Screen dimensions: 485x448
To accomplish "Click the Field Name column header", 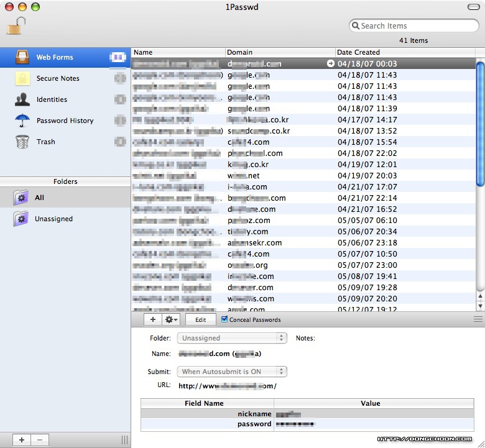I will point(207,403).
